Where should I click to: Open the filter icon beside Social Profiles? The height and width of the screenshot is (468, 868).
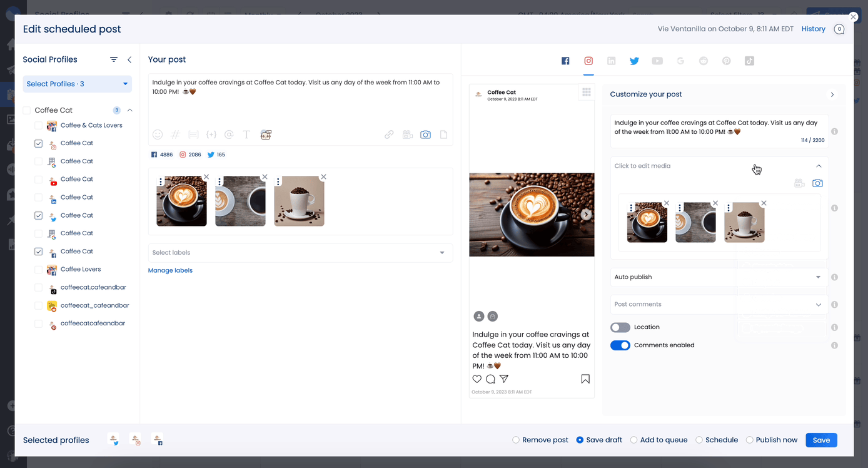pyautogui.click(x=114, y=59)
